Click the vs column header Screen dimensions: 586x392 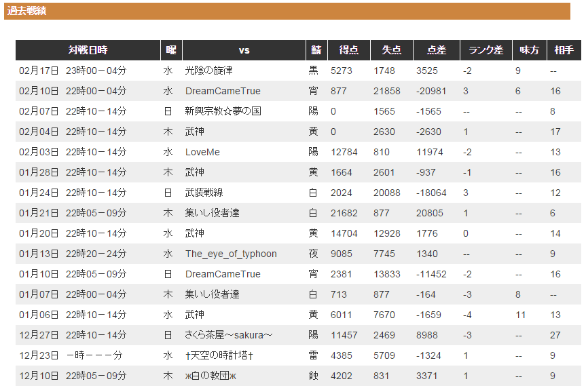click(244, 50)
